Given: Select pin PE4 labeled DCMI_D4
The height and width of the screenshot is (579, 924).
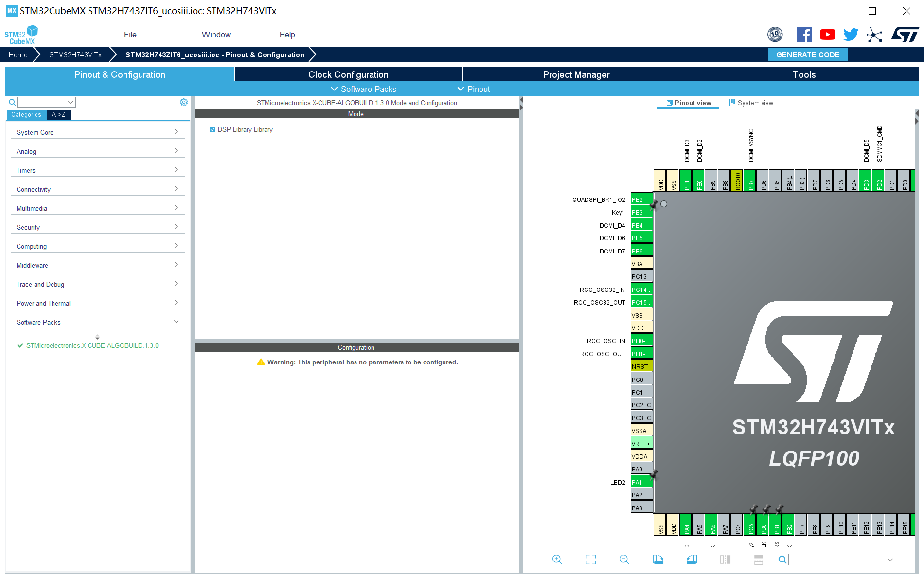Looking at the screenshot, I should 641,225.
